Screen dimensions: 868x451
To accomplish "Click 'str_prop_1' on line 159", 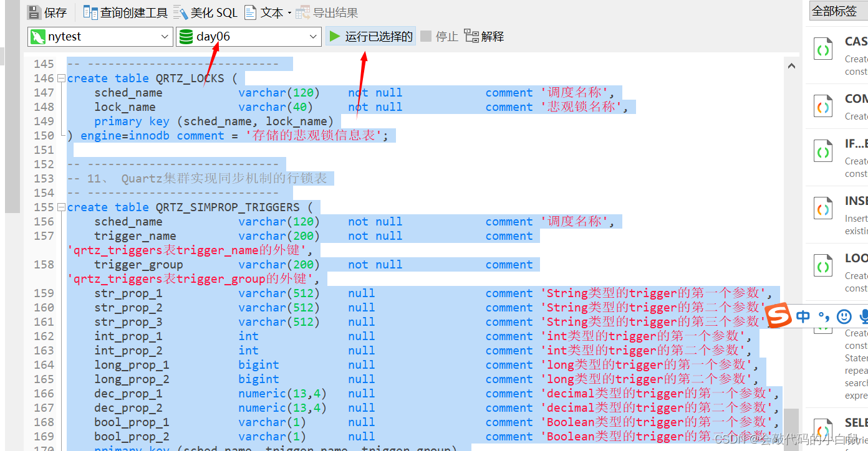I will tap(128, 293).
